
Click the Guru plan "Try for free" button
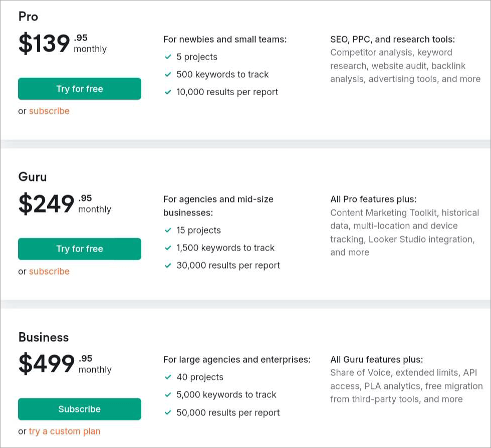[79, 249]
